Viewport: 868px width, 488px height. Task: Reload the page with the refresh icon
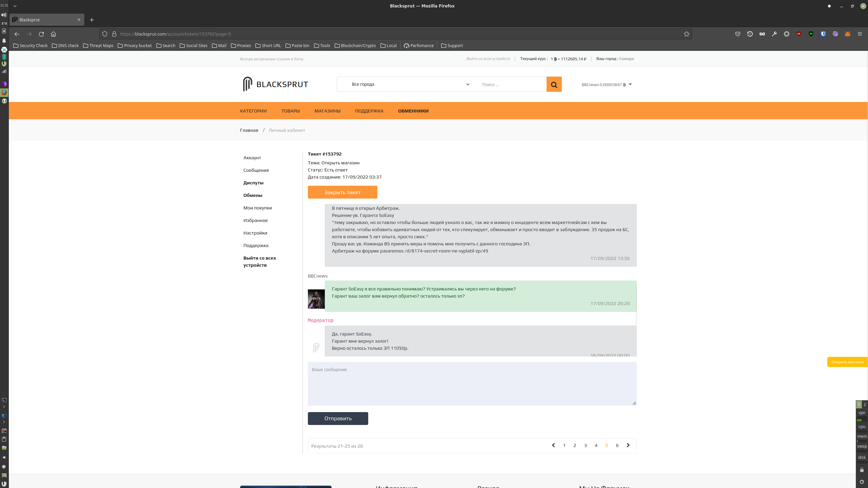(x=41, y=34)
